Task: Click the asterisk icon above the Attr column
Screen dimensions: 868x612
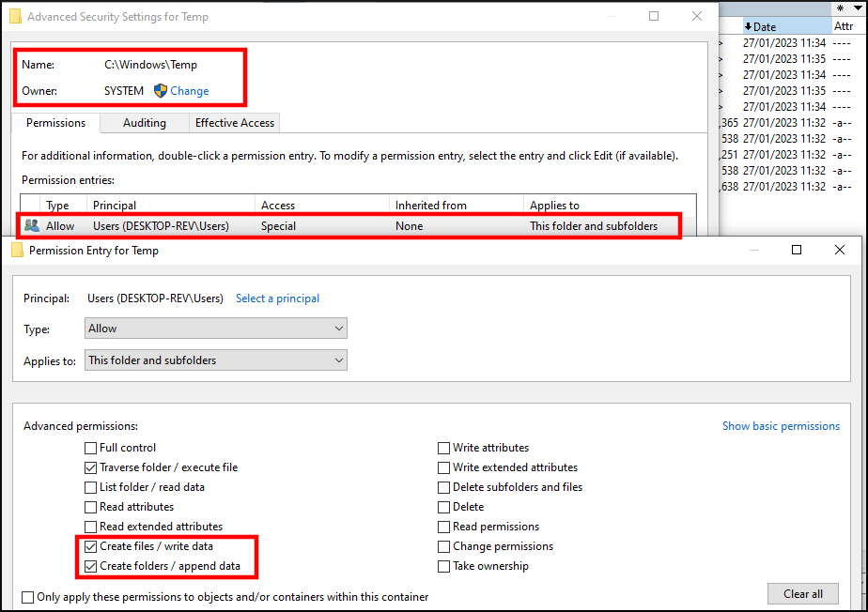Action: pos(840,8)
